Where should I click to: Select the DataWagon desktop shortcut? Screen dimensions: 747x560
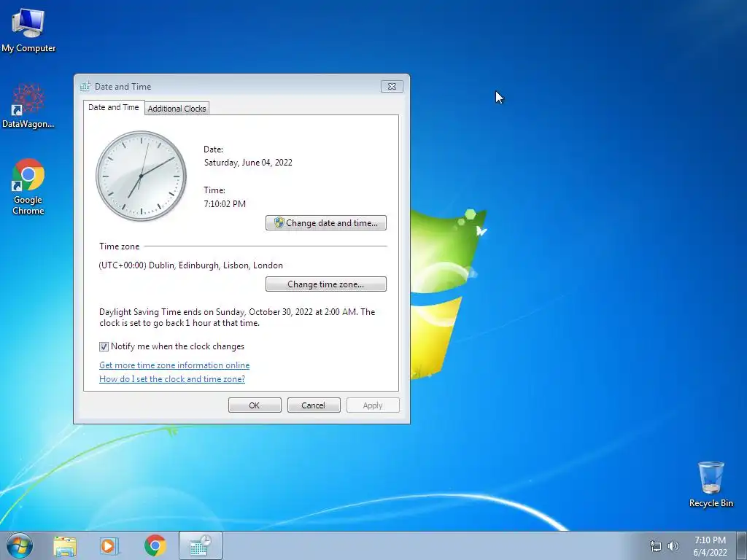28,106
